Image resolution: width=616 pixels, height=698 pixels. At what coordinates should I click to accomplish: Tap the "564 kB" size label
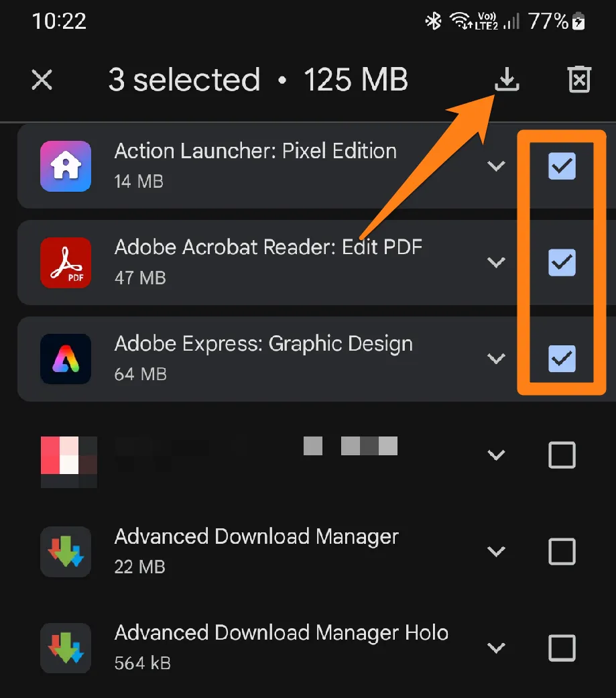pos(142,663)
